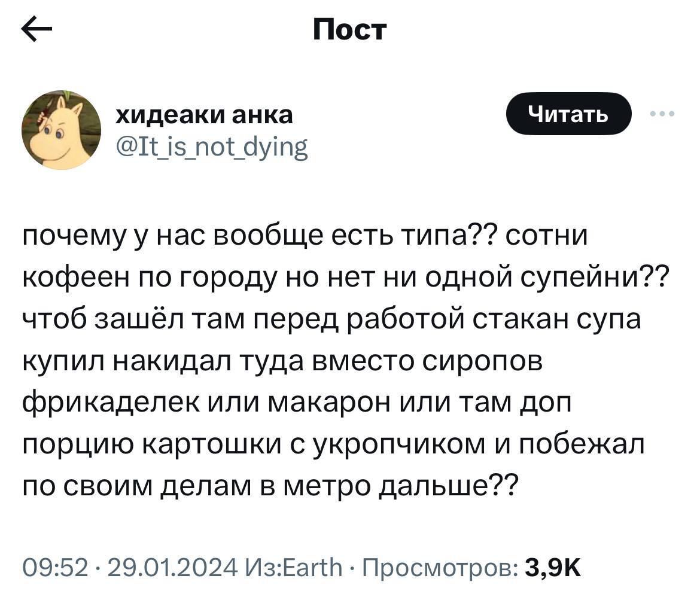Tap the Пост header title
The height and width of the screenshot is (600, 700).
pos(350,29)
